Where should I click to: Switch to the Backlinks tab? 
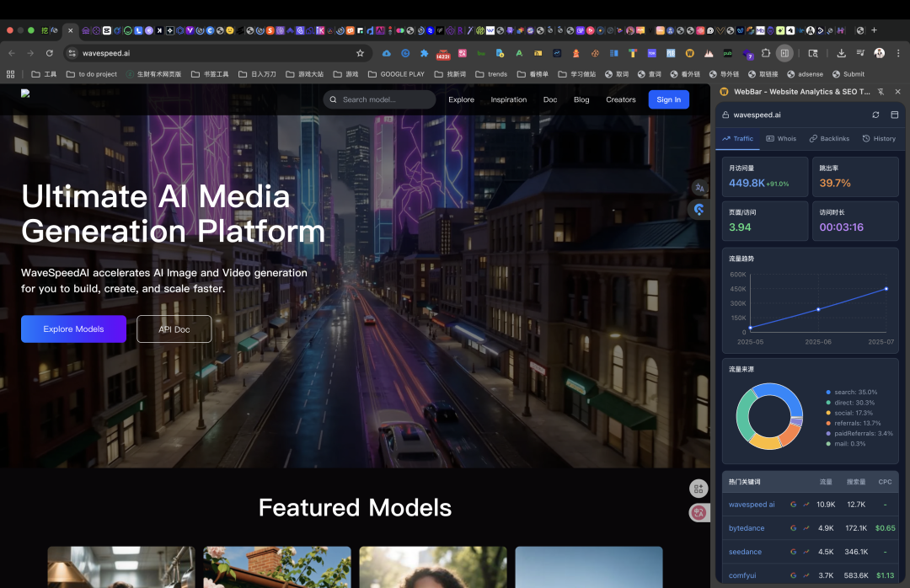coord(829,139)
